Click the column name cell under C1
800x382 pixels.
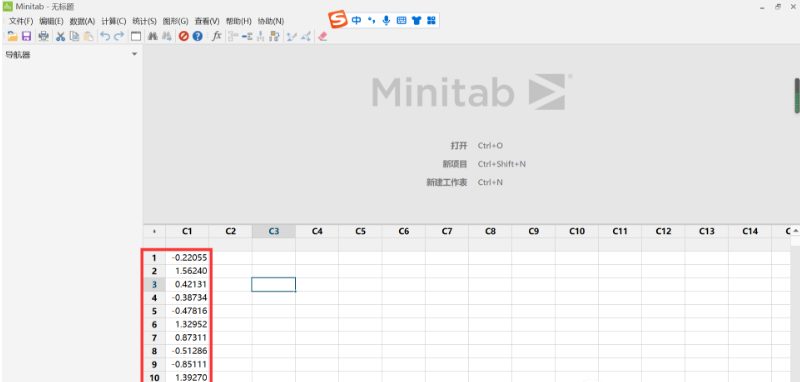[187, 244]
